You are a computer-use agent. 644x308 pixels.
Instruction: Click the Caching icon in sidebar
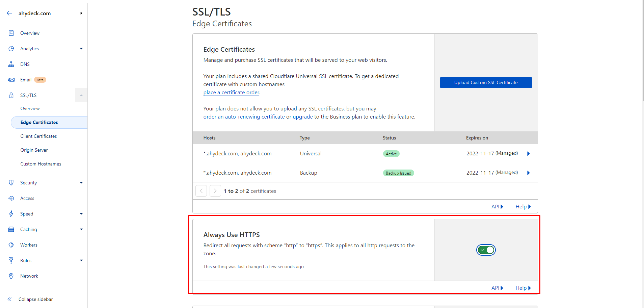[x=11, y=229]
